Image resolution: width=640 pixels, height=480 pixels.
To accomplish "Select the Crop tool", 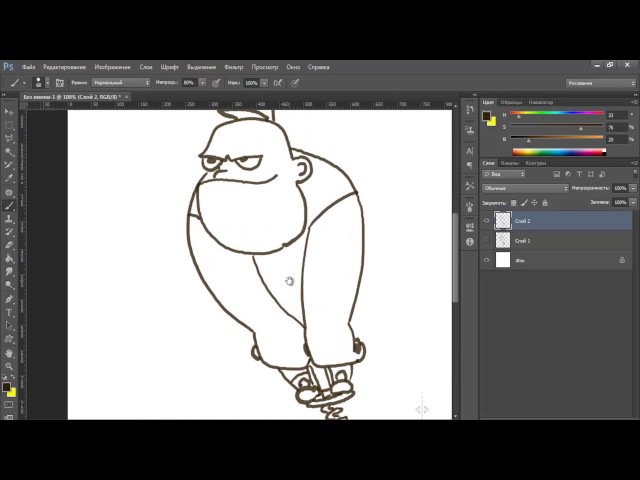I will [x=9, y=165].
